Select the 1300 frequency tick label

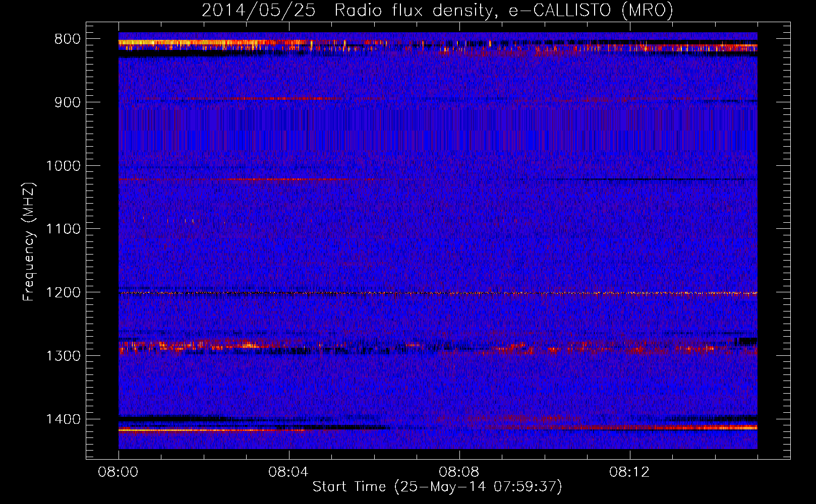click(63, 356)
